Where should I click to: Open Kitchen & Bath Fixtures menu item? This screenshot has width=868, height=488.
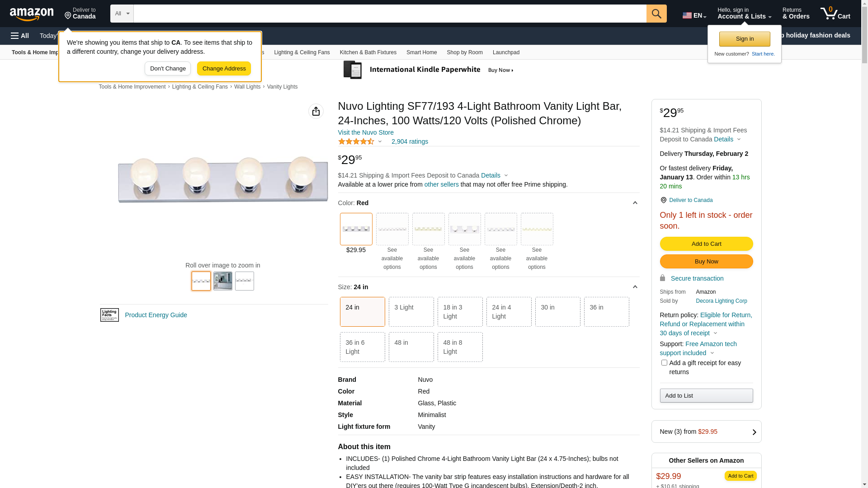[x=368, y=52]
